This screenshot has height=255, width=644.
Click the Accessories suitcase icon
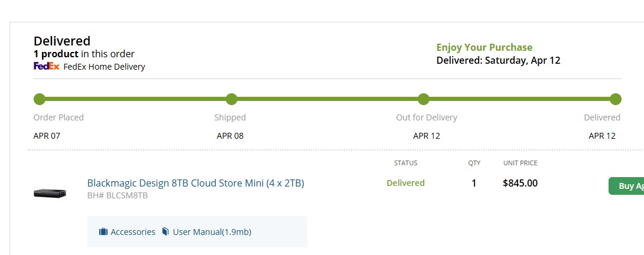click(x=103, y=232)
